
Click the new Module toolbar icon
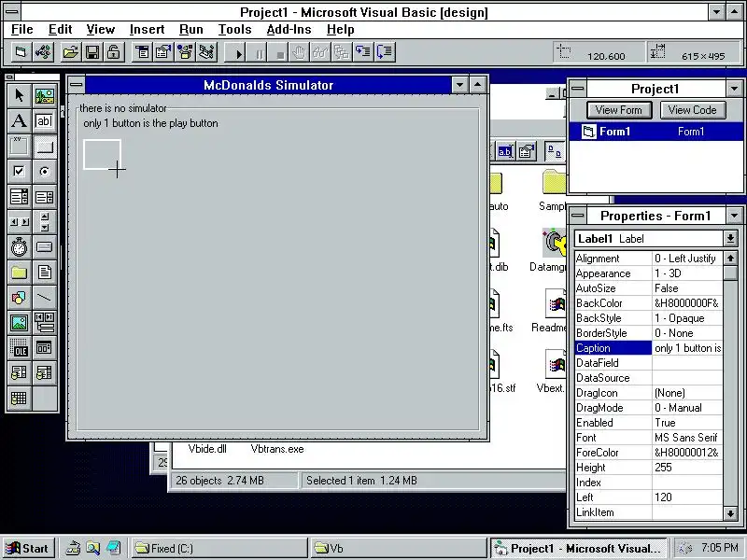click(43, 52)
